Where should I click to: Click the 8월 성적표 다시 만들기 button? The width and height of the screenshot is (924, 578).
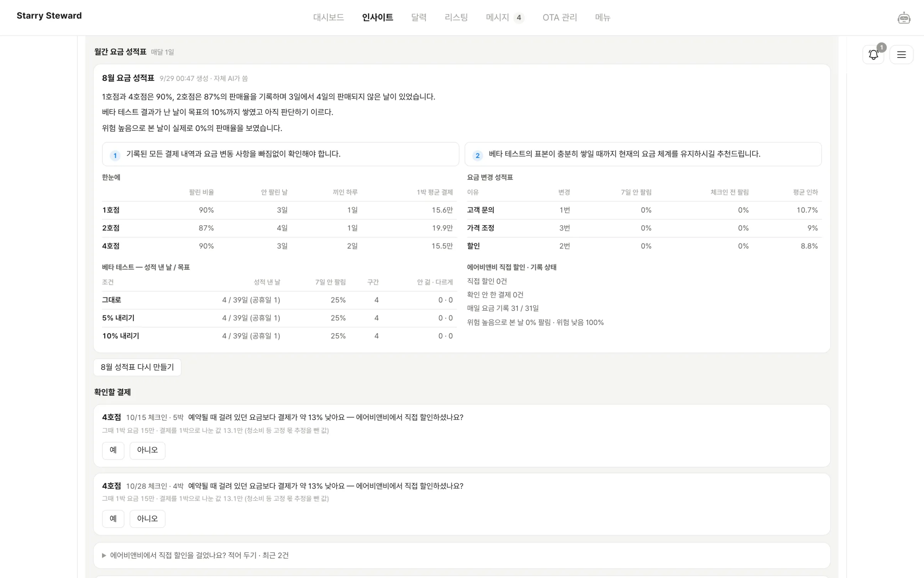point(137,367)
